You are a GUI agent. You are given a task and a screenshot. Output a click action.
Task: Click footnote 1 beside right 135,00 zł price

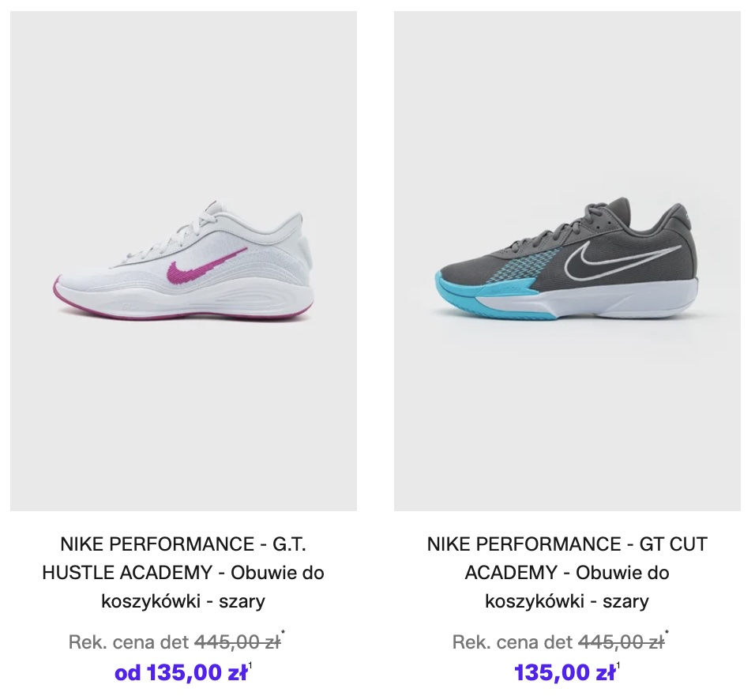[618, 666]
